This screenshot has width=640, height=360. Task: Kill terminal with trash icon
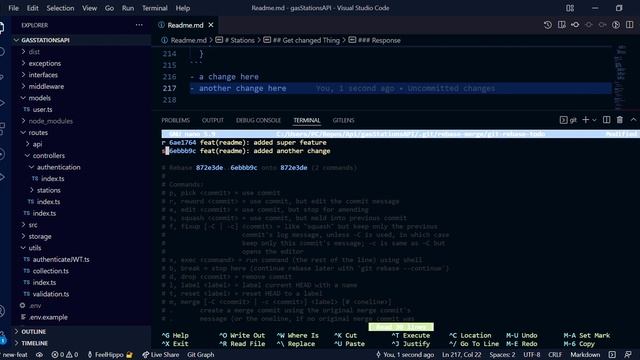(x=620, y=120)
